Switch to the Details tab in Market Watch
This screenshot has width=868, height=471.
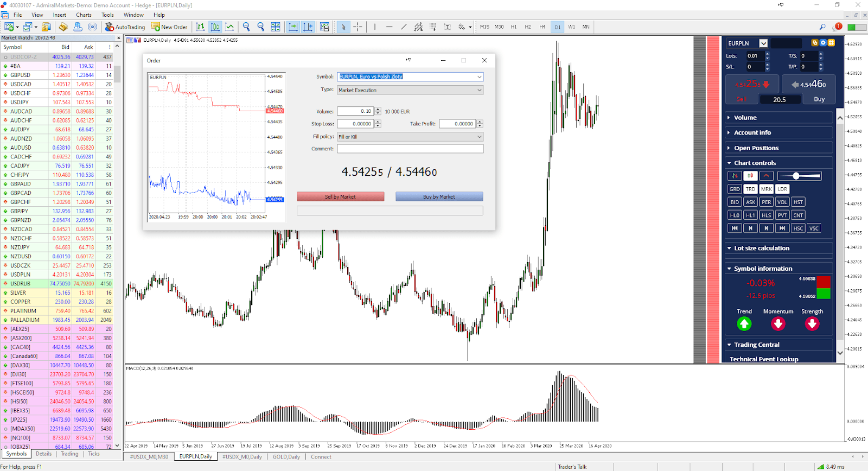44,454
